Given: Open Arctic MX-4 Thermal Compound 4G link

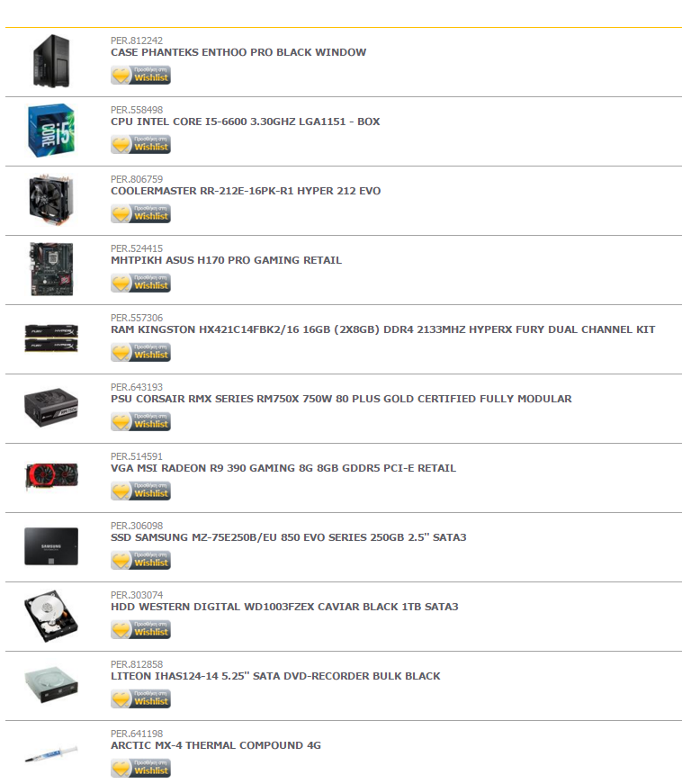Looking at the screenshot, I should (216, 745).
